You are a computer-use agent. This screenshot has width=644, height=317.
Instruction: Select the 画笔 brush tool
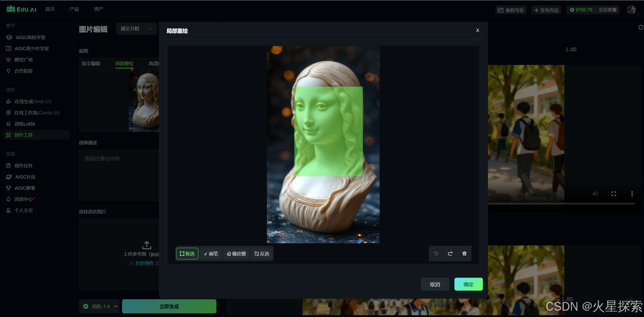click(x=211, y=254)
